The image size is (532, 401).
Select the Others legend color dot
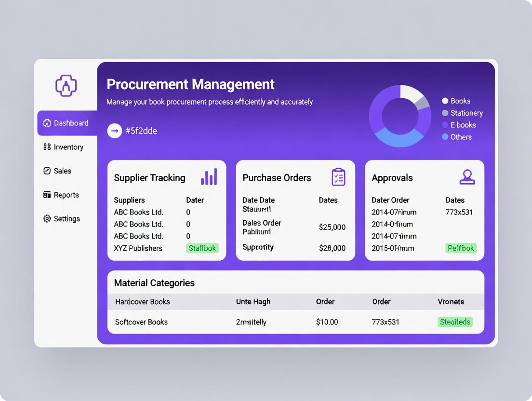pyautogui.click(x=445, y=137)
